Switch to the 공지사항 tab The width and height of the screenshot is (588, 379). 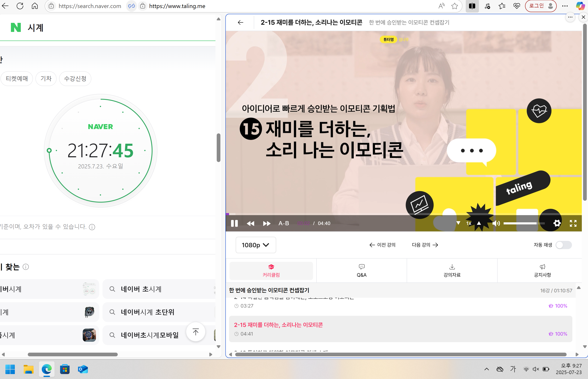(543, 271)
